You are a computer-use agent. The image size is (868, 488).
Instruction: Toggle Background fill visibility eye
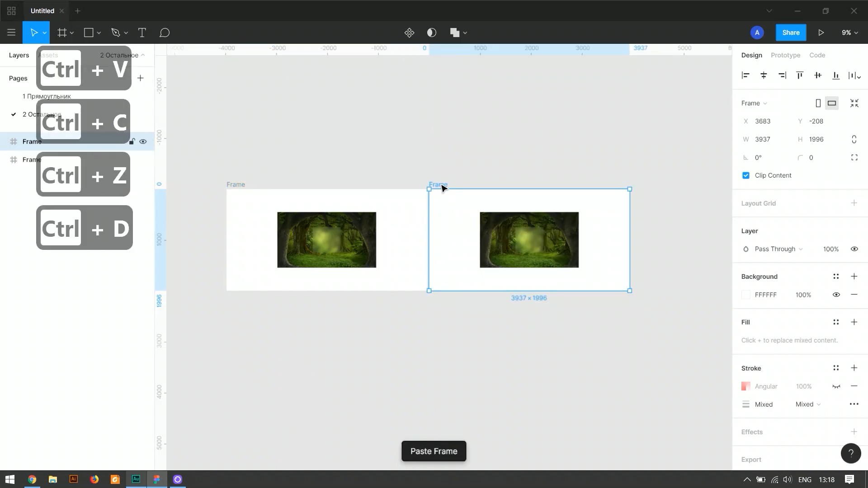tap(836, 295)
